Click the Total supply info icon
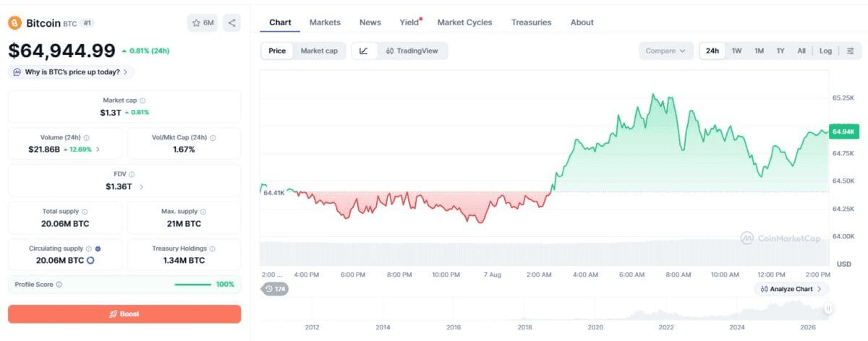Screen dimensions: 868x341 coord(85,212)
